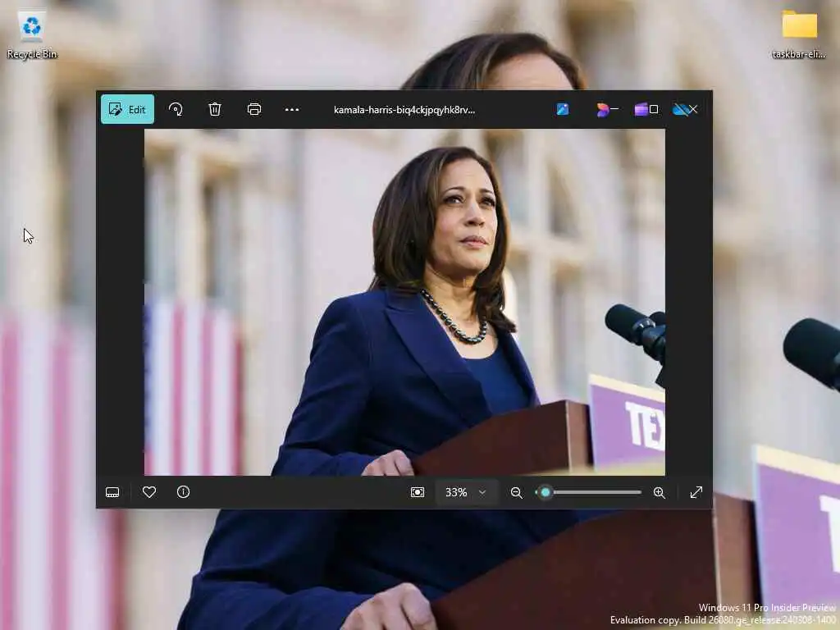This screenshot has height=630, width=840.
Task: Zoom out with the minus magnifier icon
Action: pos(517,493)
